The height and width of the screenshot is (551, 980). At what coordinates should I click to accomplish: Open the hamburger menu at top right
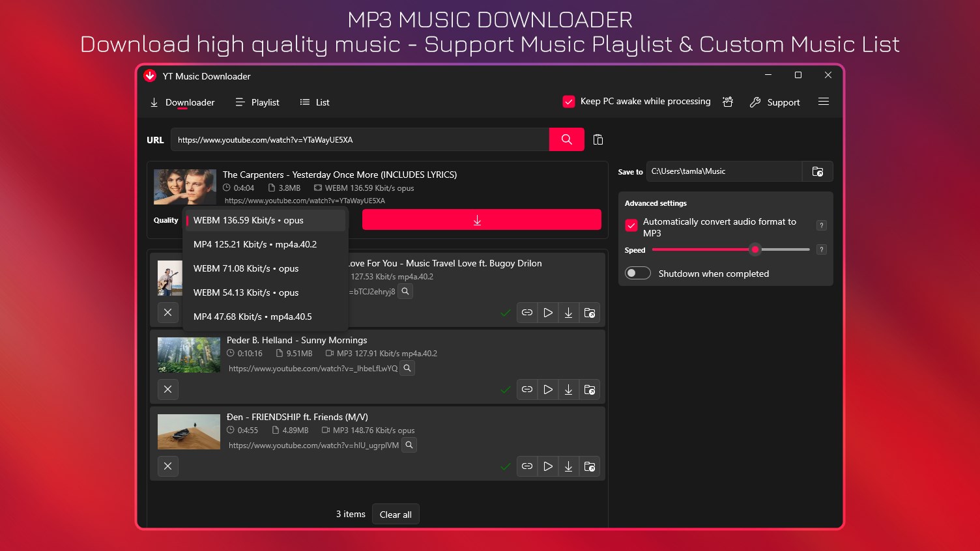pos(824,102)
